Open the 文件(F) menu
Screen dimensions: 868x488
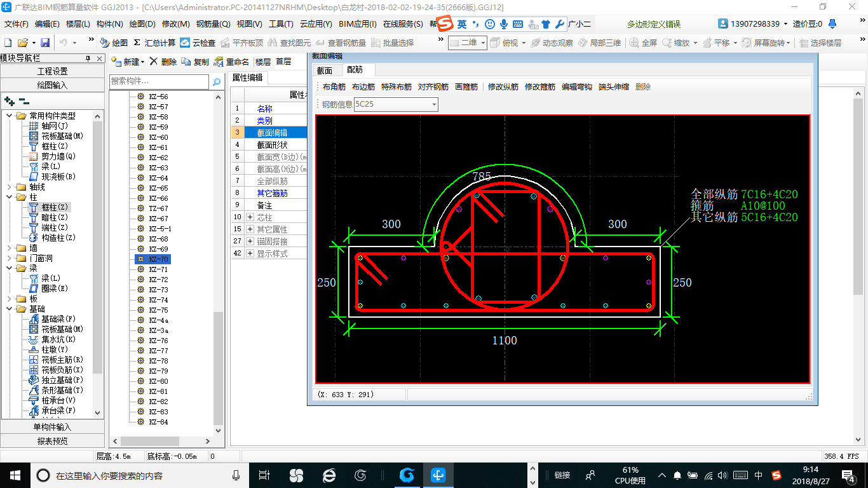click(x=17, y=24)
